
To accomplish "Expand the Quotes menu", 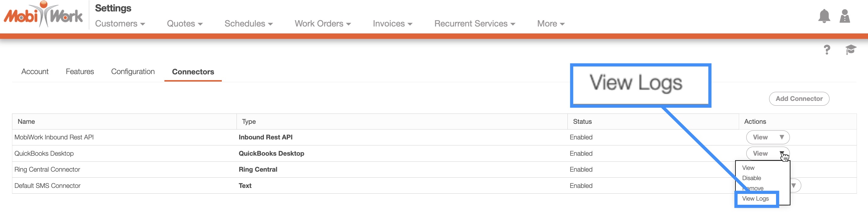I will (x=185, y=23).
